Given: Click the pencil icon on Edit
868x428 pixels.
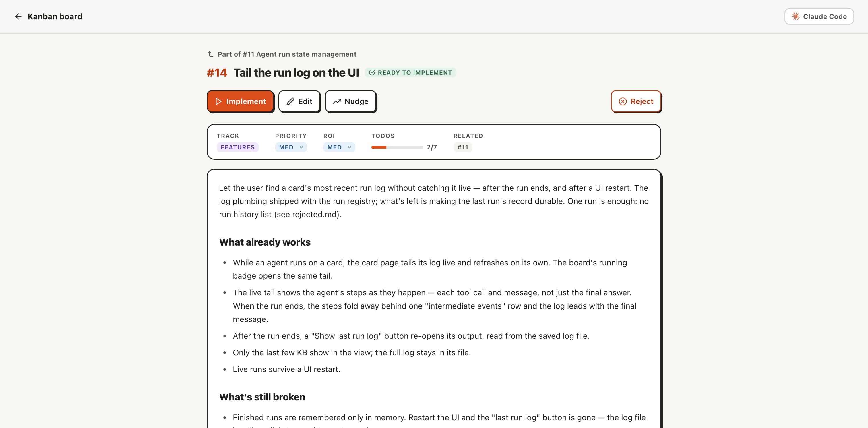Looking at the screenshot, I should [x=290, y=101].
